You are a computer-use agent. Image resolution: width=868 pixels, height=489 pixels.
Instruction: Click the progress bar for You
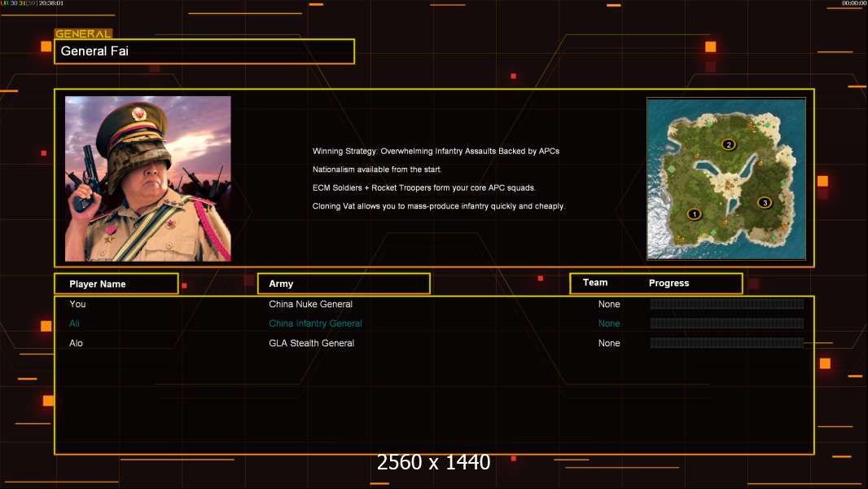(727, 303)
